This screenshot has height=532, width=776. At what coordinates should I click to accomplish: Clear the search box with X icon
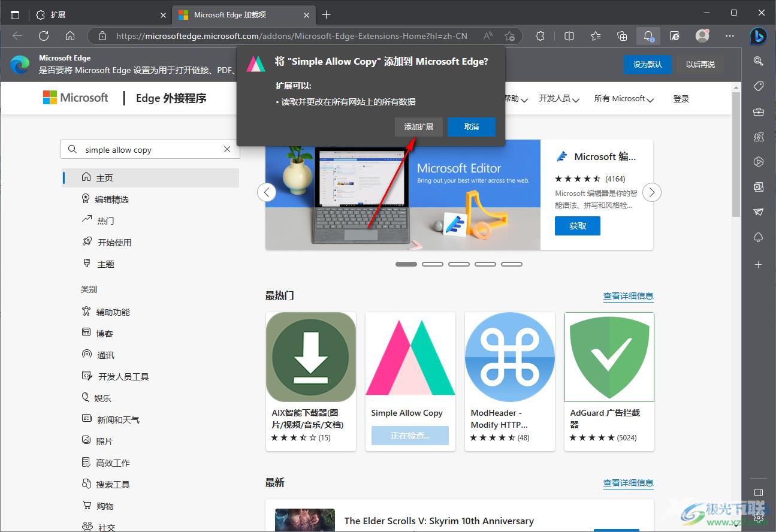tap(227, 150)
